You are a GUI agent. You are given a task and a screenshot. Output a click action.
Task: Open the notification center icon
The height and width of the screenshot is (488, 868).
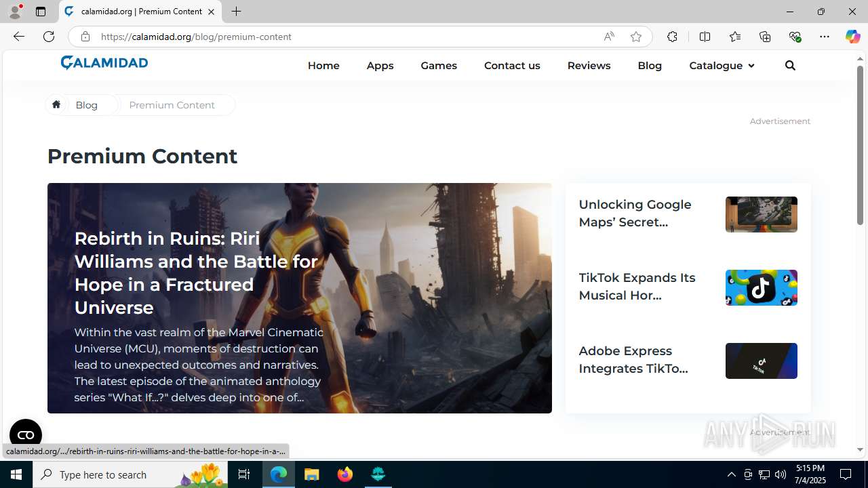point(846,474)
